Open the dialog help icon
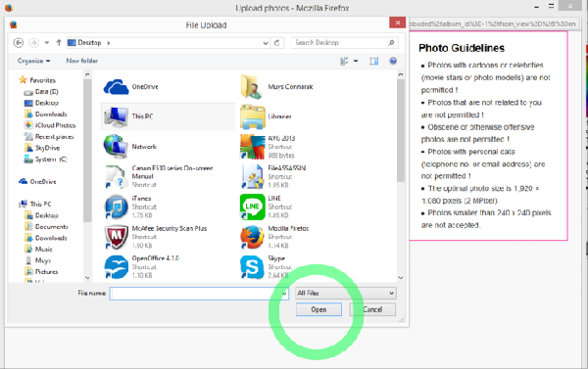The width and height of the screenshot is (588, 369). [393, 61]
